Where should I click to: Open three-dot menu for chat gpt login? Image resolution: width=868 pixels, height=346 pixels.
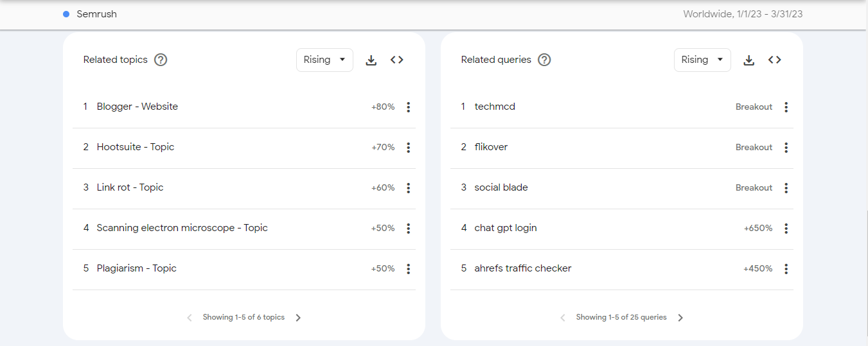point(786,229)
